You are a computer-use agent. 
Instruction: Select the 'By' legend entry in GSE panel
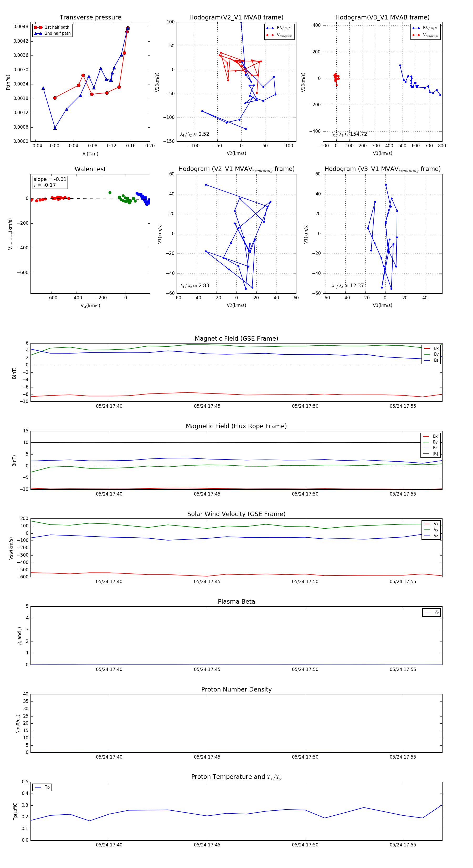pos(431,354)
